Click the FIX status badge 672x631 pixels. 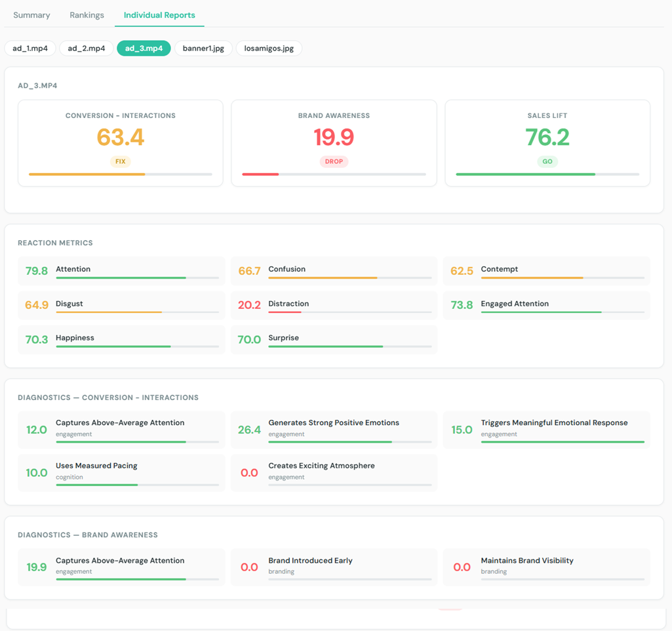pos(121,161)
